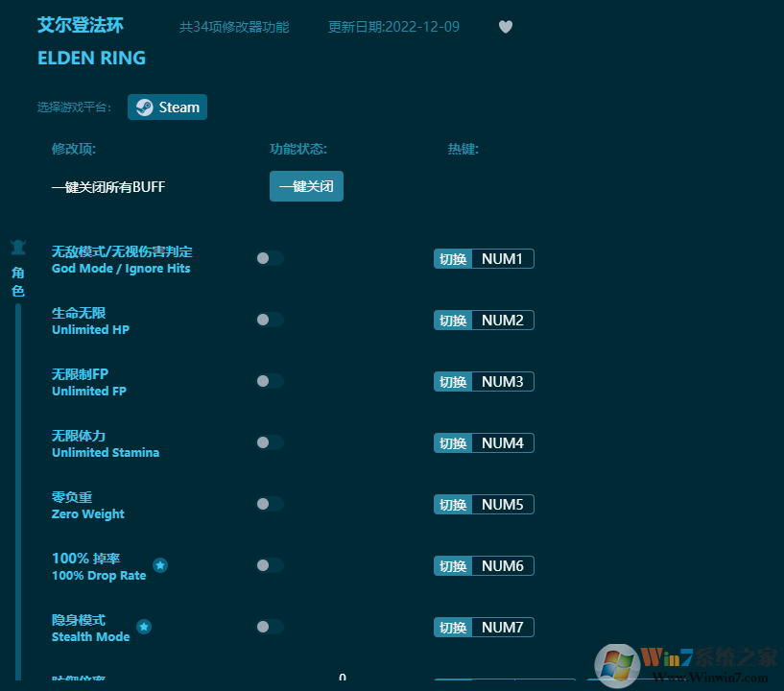Switch on 100% Drop Rate toggle
Image resolution: width=784 pixels, height=691 pixels.
270,565
